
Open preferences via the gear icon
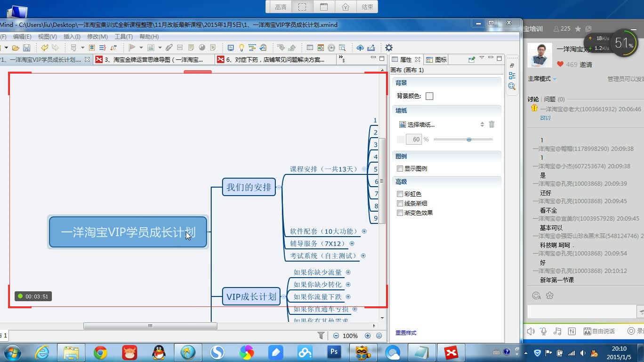[x=389, y=48]
